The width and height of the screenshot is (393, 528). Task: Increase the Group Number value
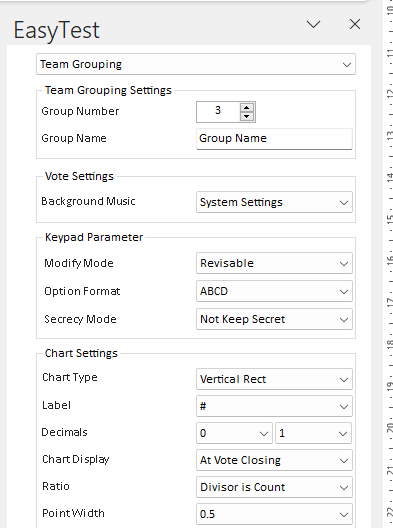[x=247, y=107]
